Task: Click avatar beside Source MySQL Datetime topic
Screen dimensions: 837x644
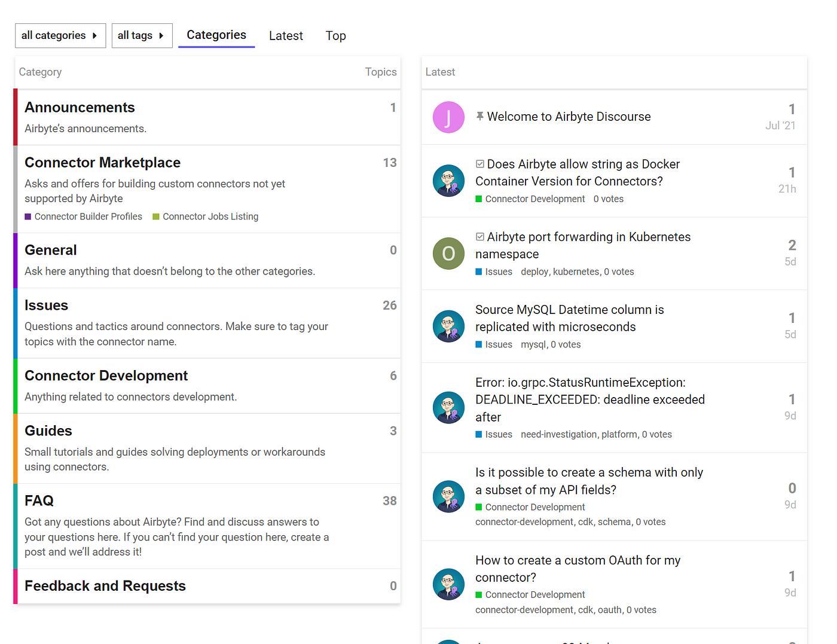Action: (448, 326)
